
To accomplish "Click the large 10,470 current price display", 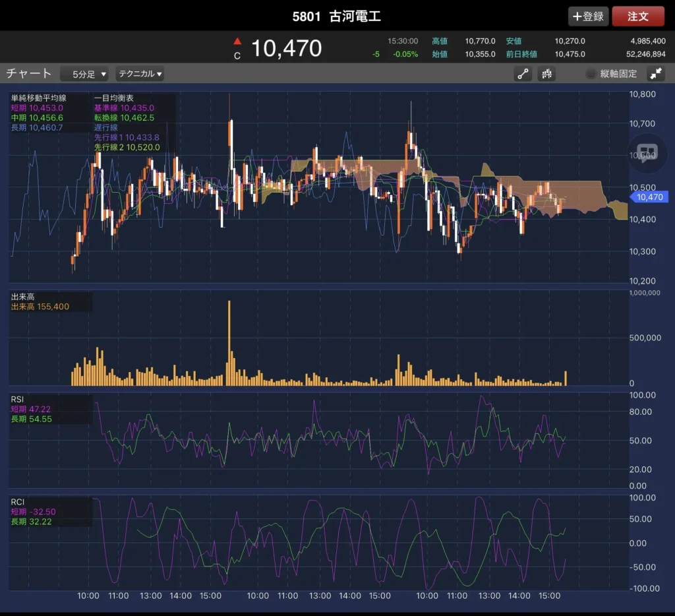I will coord(286,48).
